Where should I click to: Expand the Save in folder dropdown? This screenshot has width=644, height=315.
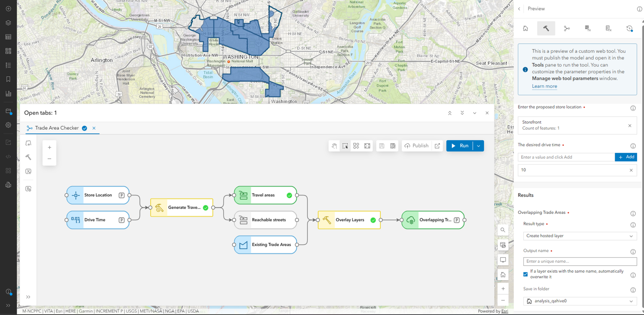coord(580,301)
